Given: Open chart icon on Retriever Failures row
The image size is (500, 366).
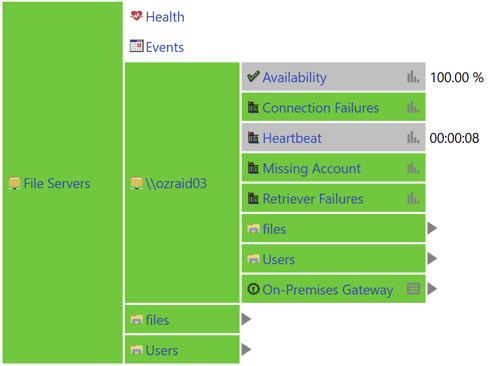Looking at the screenshot, I should pyautogui.click(x=413, y=198).
